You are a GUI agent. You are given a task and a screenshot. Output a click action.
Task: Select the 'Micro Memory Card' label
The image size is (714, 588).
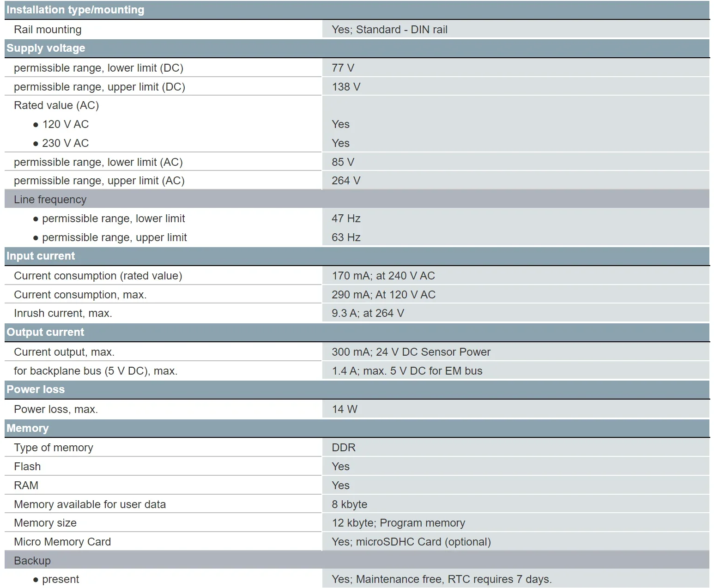coord(62,542)
